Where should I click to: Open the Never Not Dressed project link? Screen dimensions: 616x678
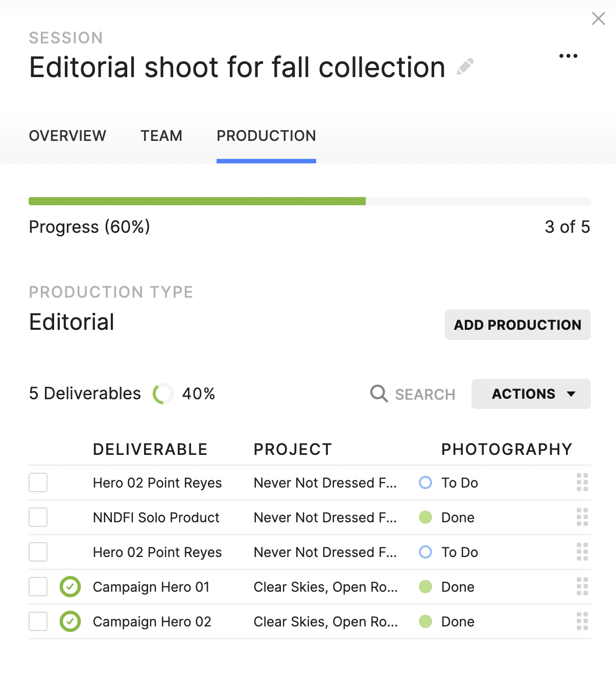point(325,482)
